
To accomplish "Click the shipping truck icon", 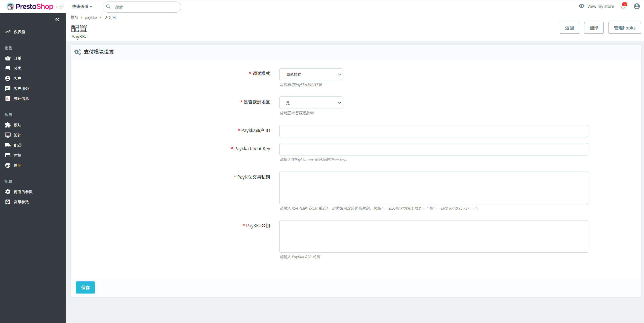I will (x=8, y=145).
